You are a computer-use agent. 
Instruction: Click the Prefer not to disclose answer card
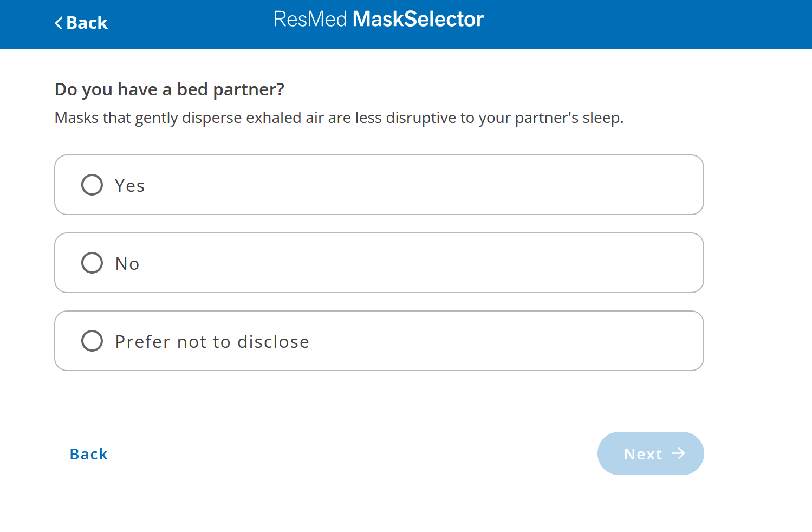[x=379, y=341]
